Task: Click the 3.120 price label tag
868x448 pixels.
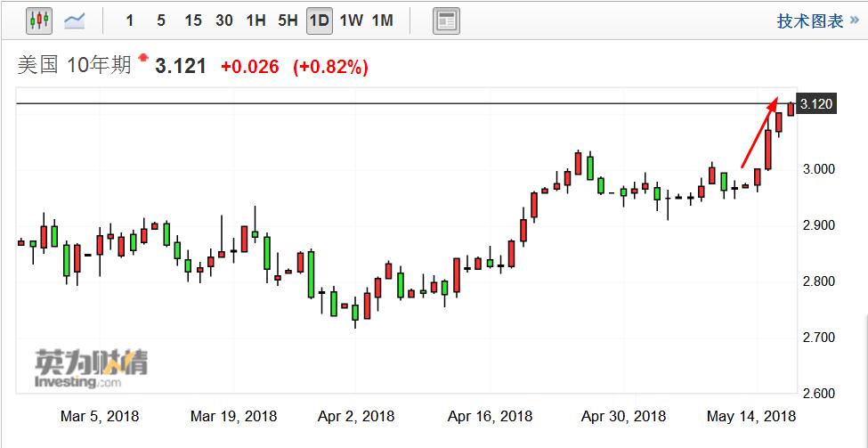Action: pos(816,104)
